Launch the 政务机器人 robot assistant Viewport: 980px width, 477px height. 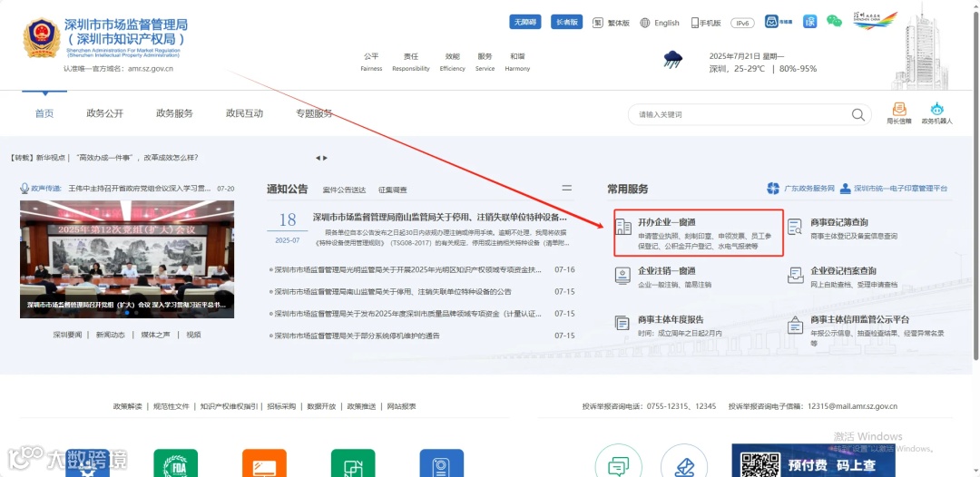936,113
